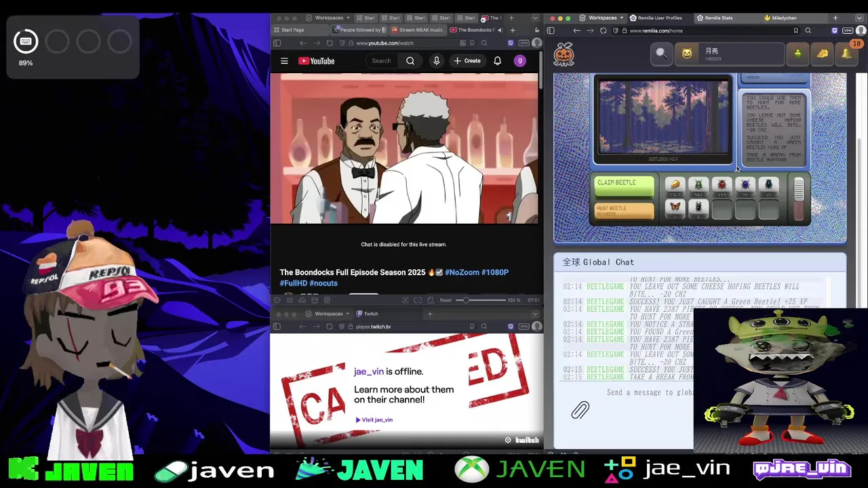This screenshot has width=868, height=488.
Task: Click the 'Send a message to global' field
Action: tap(650, 392)
